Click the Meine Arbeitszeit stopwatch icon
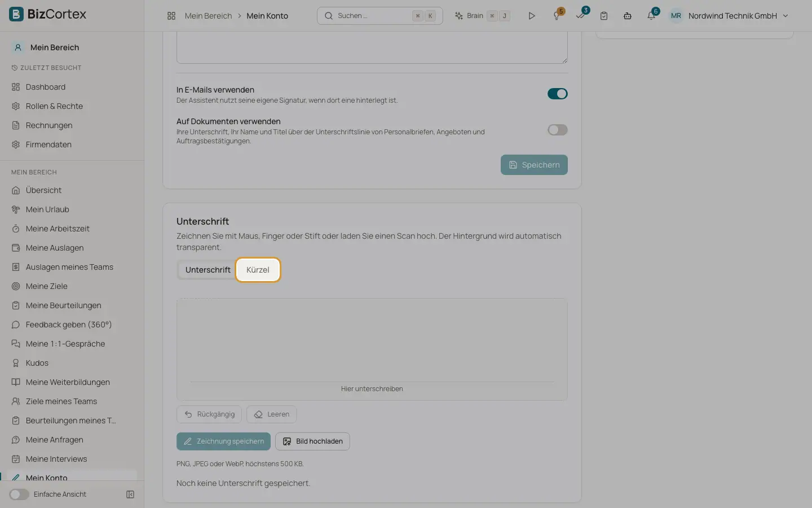The width and height of the screenshot is (812, 508). click(x=16, y=229)
